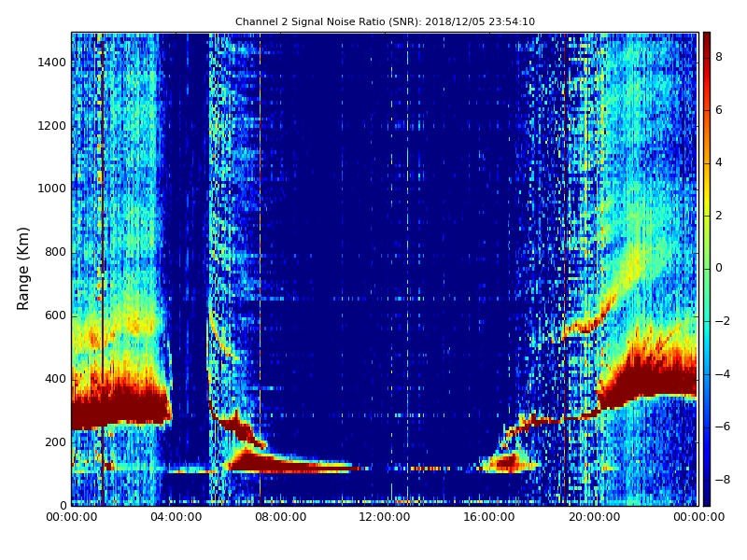Image resolution: width=747 pixels, height=560 pixels.
Task: Click the 08:00:00 time axis label
Action: (281, 517)
